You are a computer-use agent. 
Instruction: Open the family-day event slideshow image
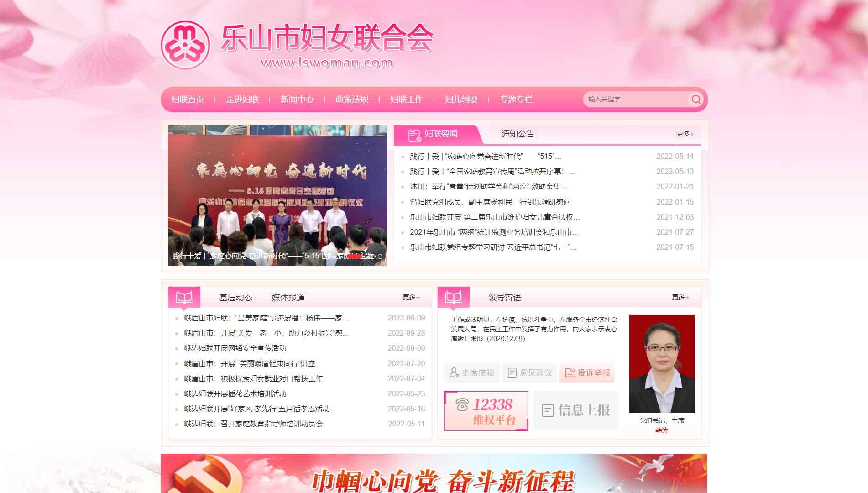(277, 195)
